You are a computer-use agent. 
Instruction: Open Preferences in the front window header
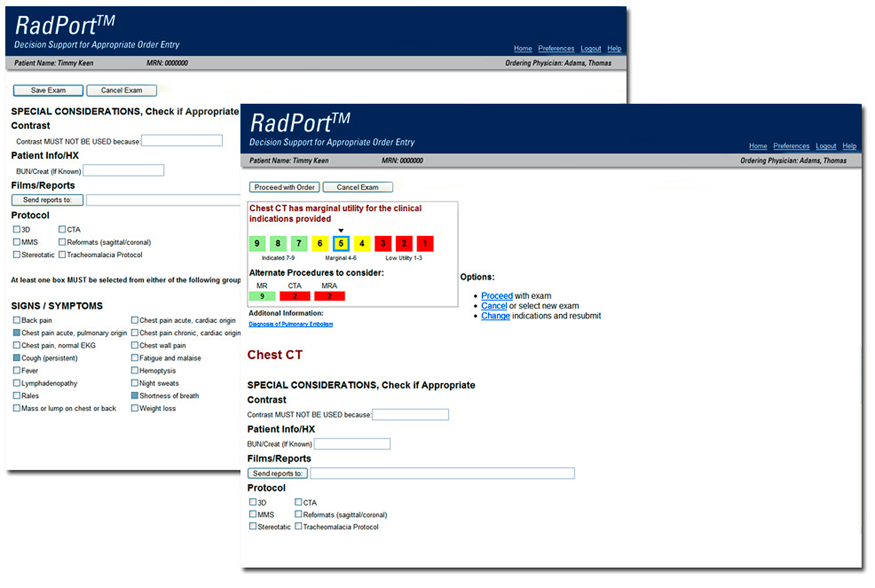point(791,146)
